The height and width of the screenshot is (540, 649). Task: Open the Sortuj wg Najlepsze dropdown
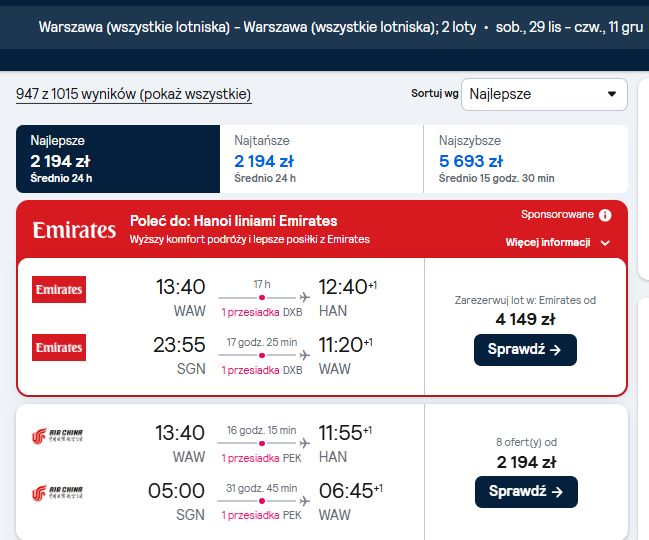tap(544, 94)
